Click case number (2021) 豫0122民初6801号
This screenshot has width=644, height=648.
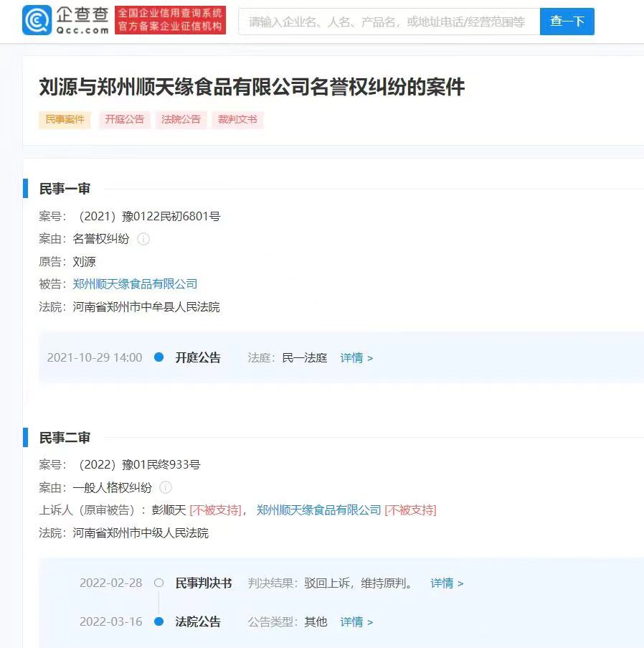pyautogui.click(x=150, y=216)
